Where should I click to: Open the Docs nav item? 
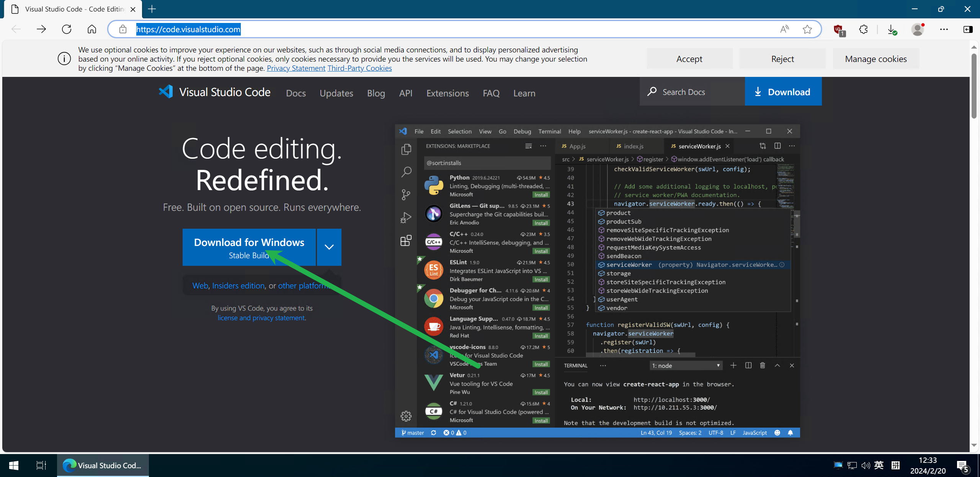coord(296,93)
